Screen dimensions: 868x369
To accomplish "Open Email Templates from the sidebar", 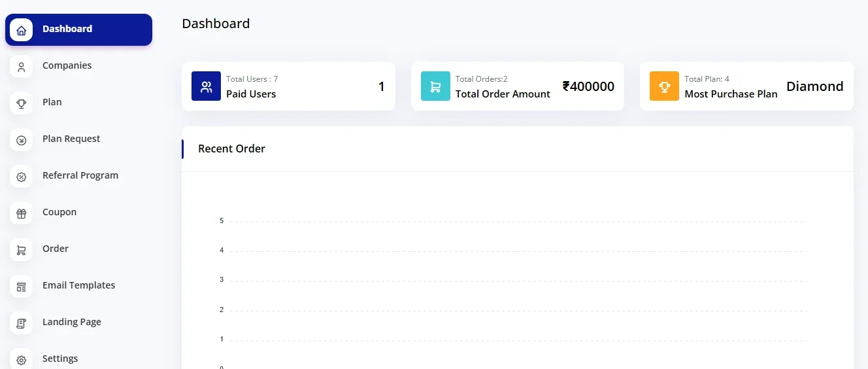I will pos(78,285).
